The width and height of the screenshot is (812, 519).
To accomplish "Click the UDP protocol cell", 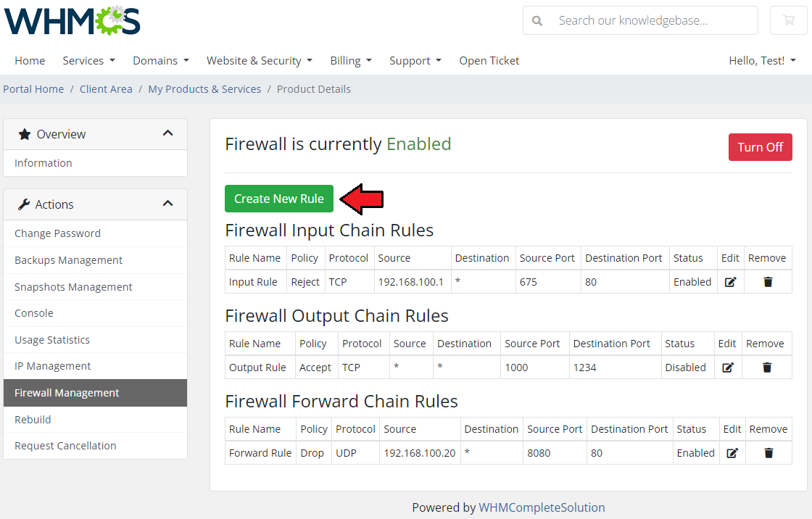I will point(355,453).
